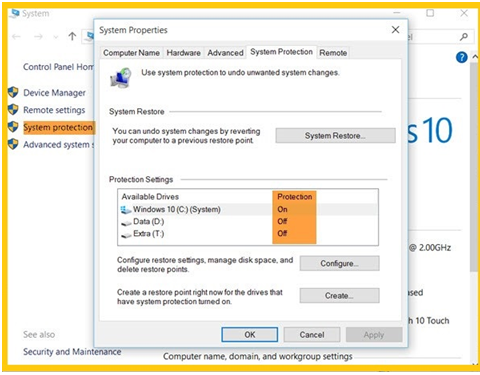Click the up arrow to parent folder
This screenshot has height=375, width=480.
coord(72,36)
